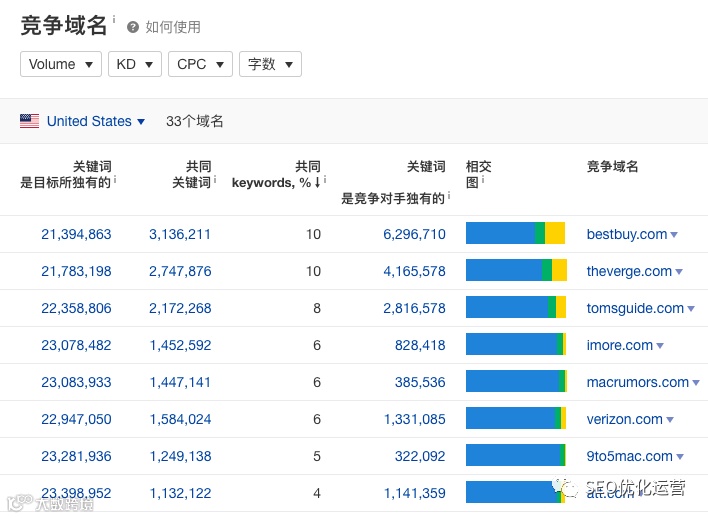Click unique keywords 21,394,863 for bestbuy.com
This screenshot has width=708, height=518.
[76, 234]
